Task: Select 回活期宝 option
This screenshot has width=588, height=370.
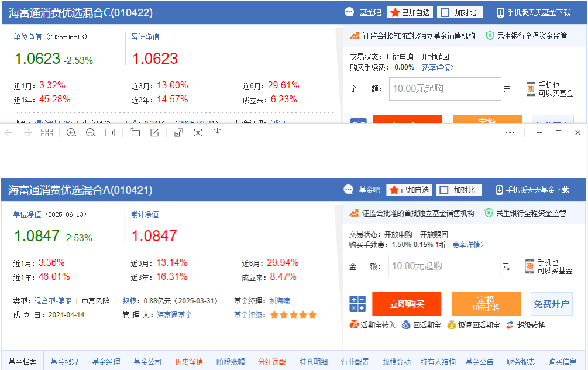Action: pos(421,325)
